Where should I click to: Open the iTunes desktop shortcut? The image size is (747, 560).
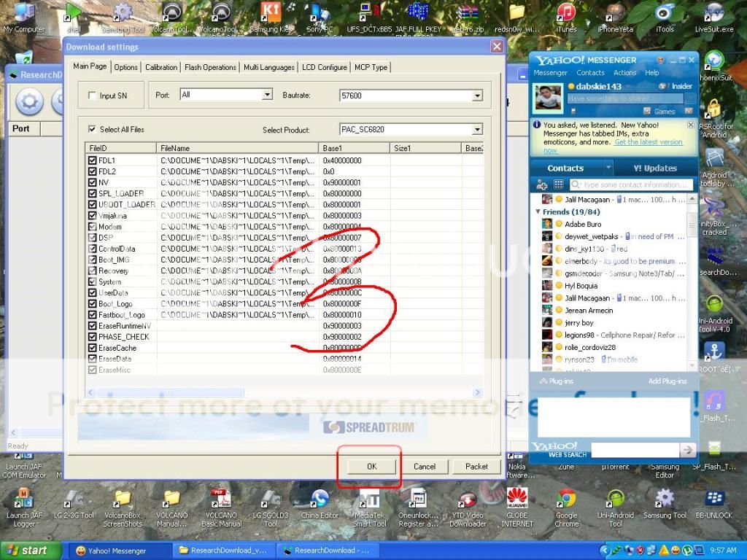pos(566,14)
